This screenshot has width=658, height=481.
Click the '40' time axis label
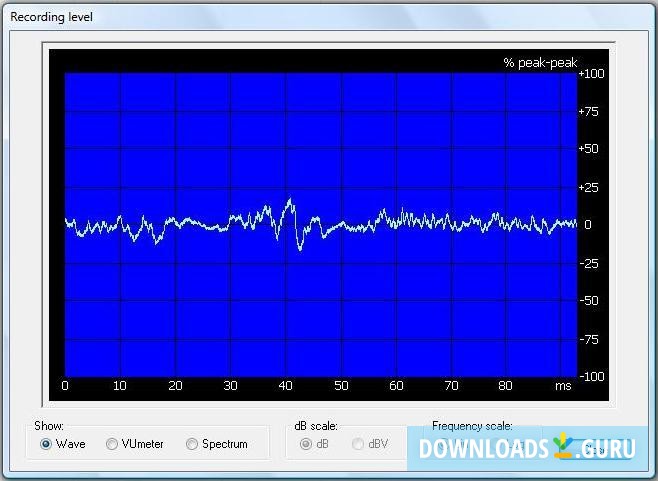tap(285, 385)
